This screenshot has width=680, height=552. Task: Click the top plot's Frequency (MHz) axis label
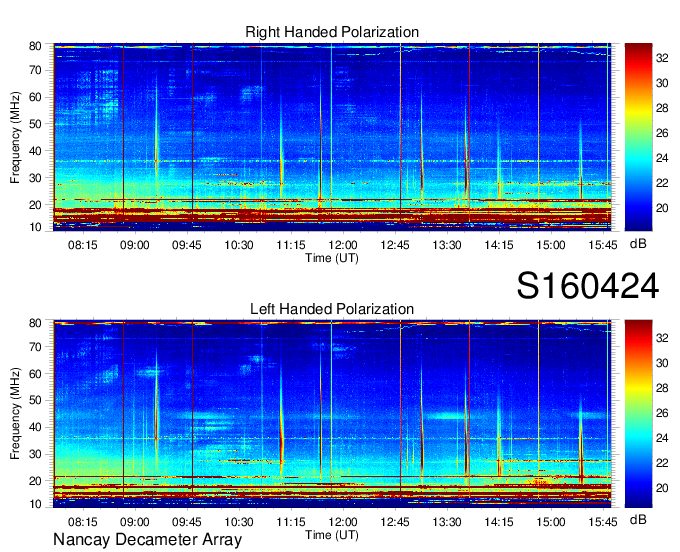(x=15, y=137)
